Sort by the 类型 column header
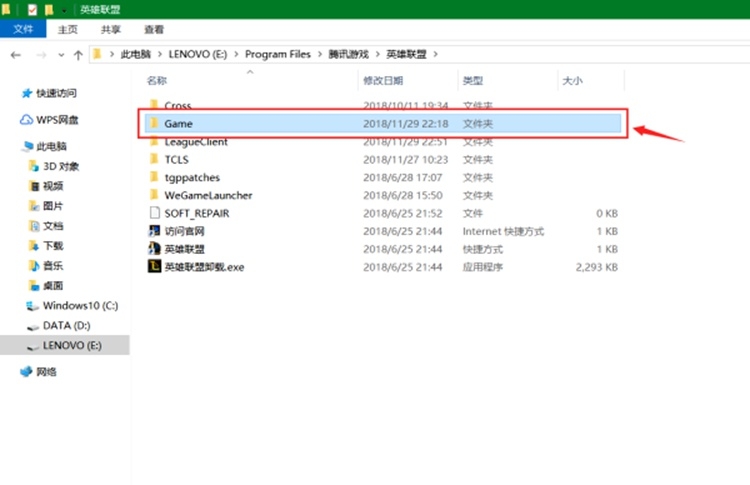 473,80
